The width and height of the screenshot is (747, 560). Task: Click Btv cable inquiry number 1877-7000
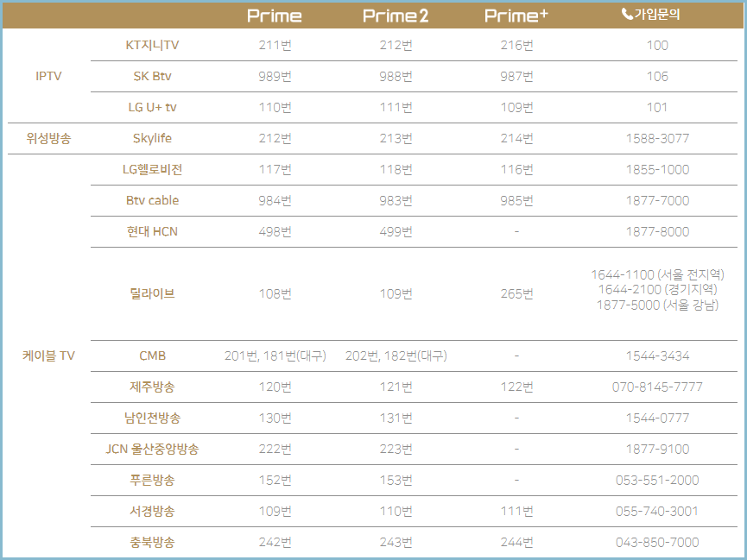pyautogui.click(x=657, y=200)
